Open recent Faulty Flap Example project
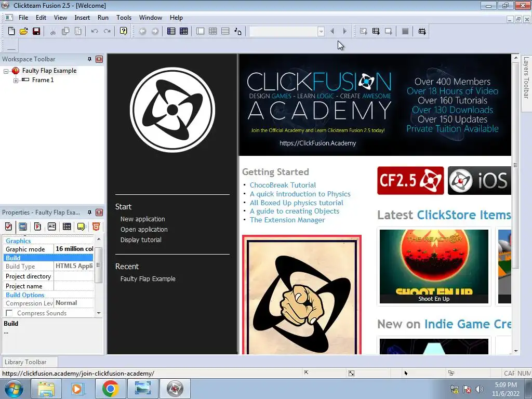This screenshot has width=532, height=399. pyautogui.click(x=148, y=279)
